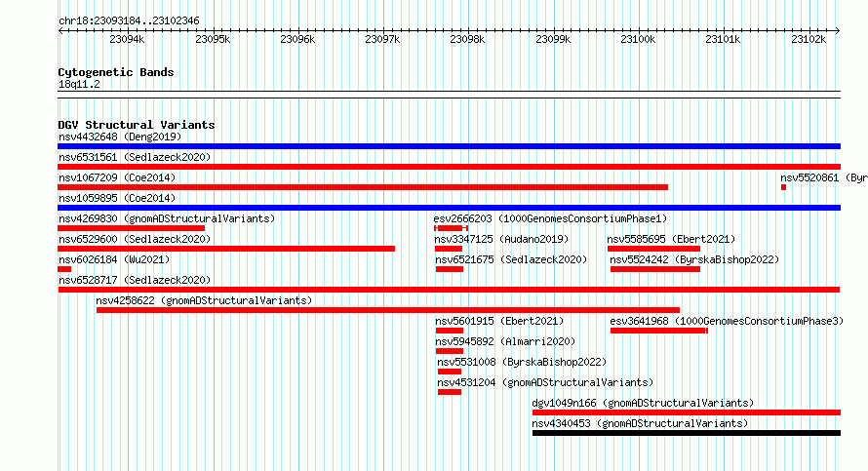Select nsv5601915 (Ebert2021) label
Screen dimensions: 868x471
[499, 321]
